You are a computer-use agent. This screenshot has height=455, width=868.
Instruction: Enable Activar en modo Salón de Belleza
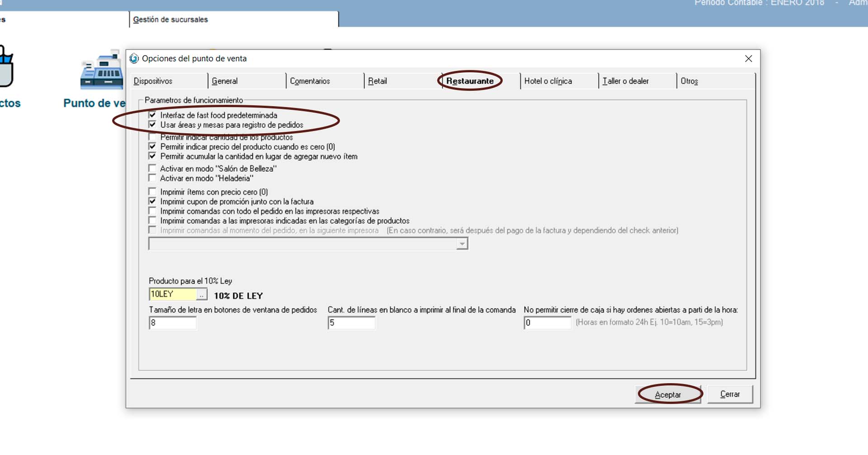(x=153, y=169)
